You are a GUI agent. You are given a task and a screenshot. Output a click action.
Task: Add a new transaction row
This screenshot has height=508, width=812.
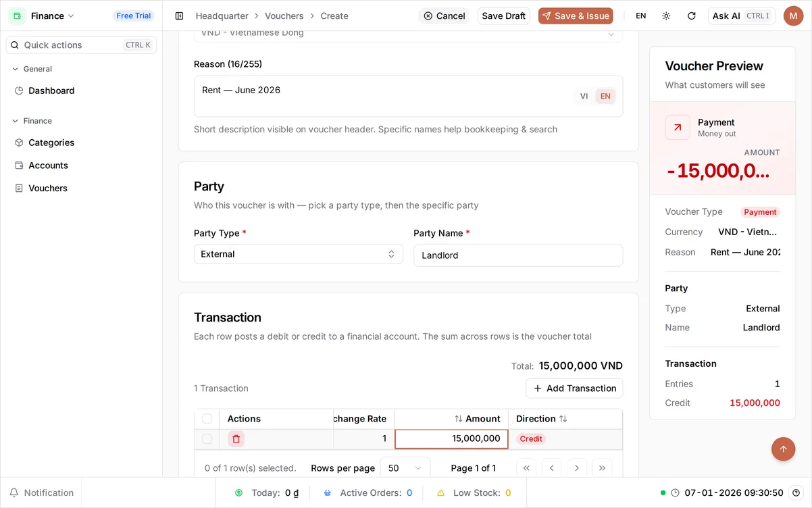(x=574, y=388)
